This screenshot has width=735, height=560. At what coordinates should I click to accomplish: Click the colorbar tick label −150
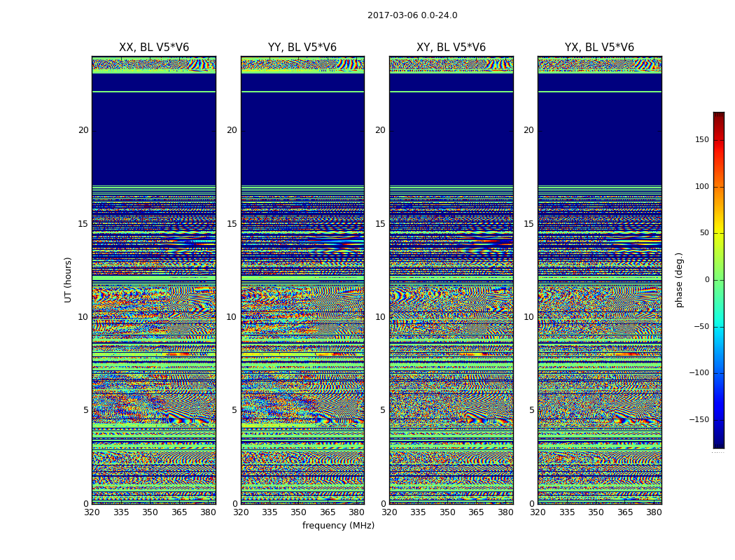click(699, 420)
